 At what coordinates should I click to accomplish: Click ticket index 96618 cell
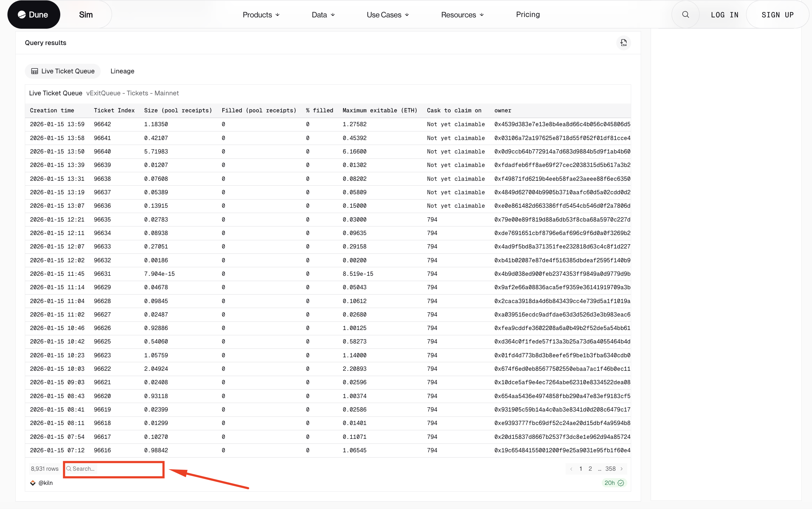point(102,423)
